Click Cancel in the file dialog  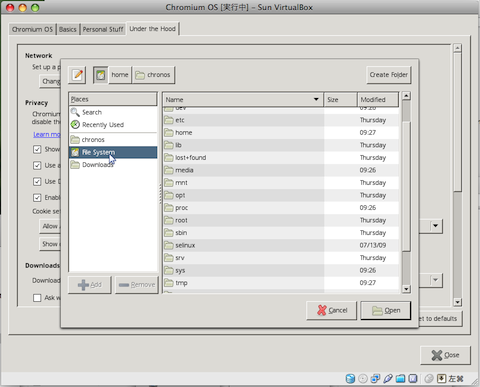point(332,311)
